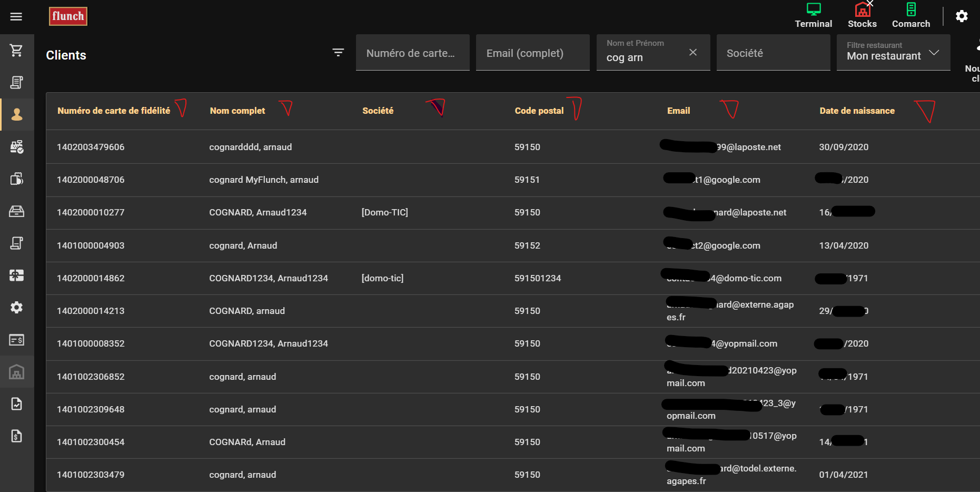
Task: Click the [domo-tic] lowercase company cell
Action: click(383, 278)
